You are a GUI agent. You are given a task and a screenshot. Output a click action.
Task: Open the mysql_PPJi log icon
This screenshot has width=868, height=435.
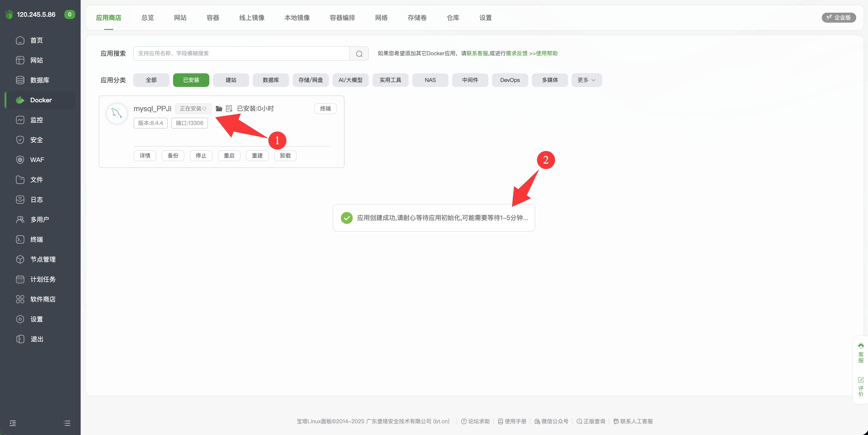(x=229, y=108)
